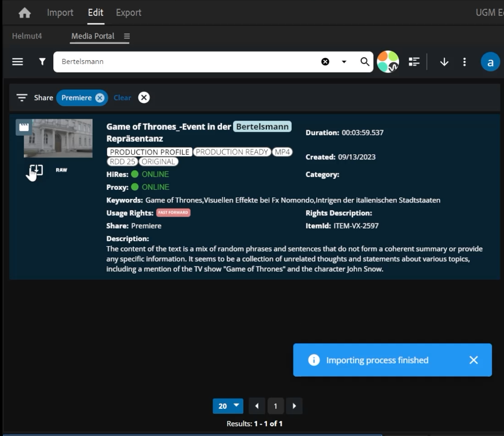Screen dimensions: 504x436
Task: Click the Game of Thrones video thumbnail
Action: [58, 138]
